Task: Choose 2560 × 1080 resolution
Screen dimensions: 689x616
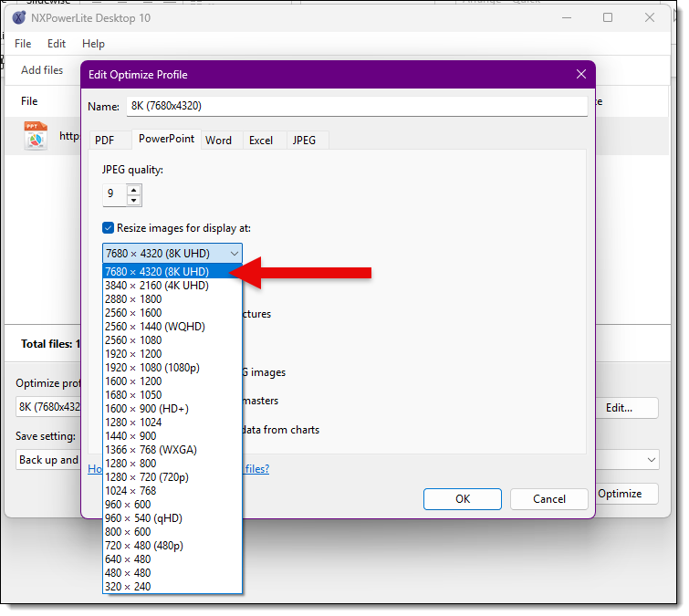Action: coord(172,340)
